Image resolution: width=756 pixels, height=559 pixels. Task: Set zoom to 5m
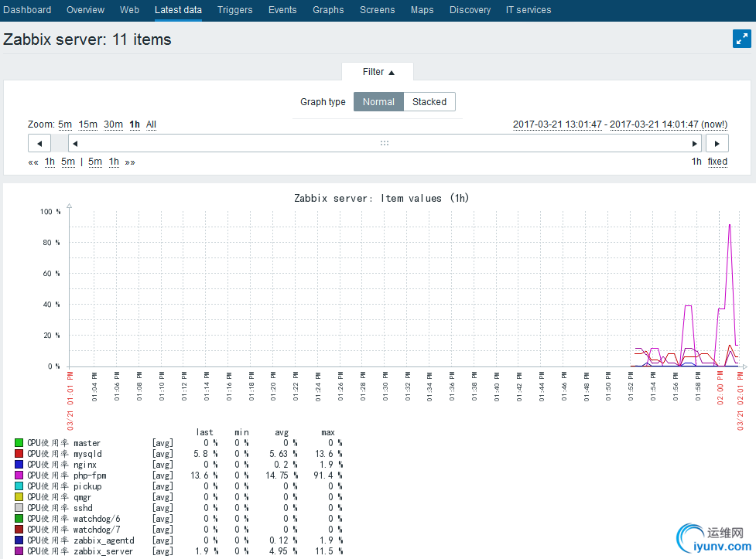pos(65,124)
